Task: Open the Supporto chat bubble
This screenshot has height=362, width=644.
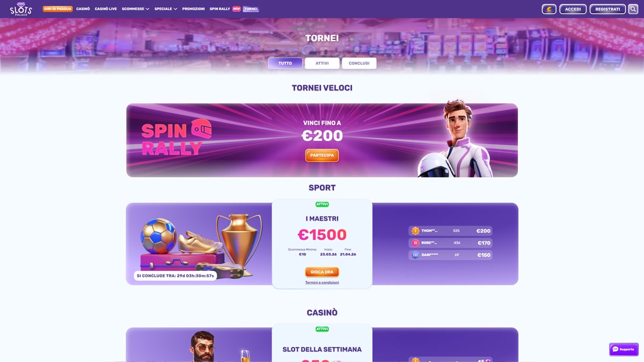Action: point(624,349)
